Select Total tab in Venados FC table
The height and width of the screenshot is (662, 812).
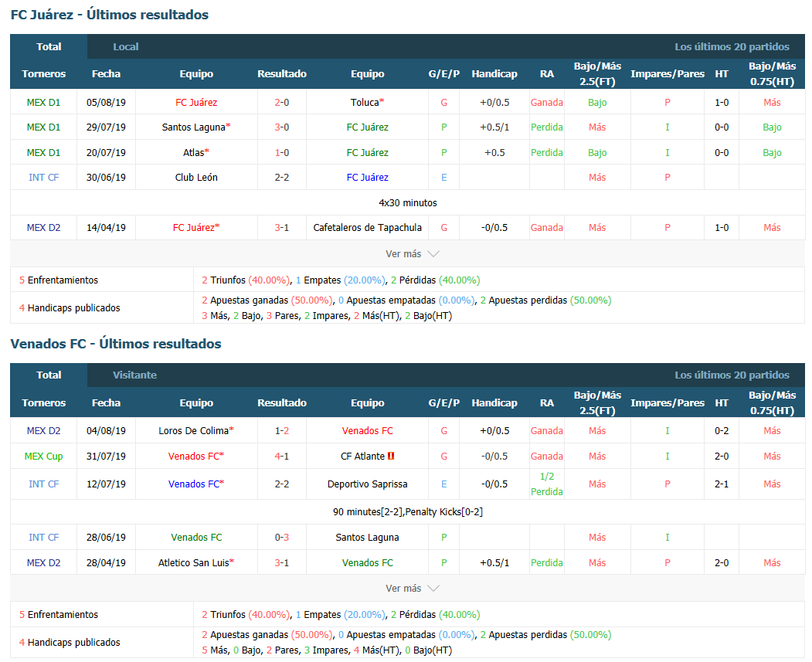49,375
